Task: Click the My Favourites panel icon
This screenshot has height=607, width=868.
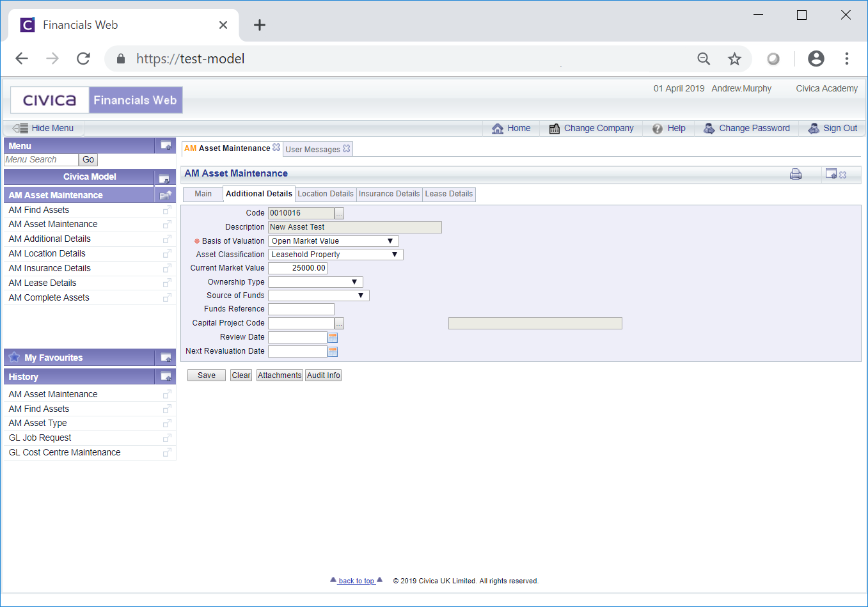Action: 166,358
